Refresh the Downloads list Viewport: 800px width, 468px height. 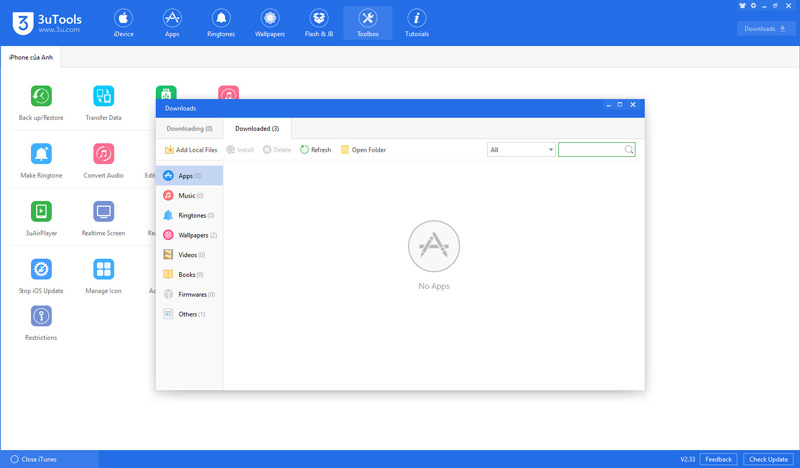click(316, 150)
